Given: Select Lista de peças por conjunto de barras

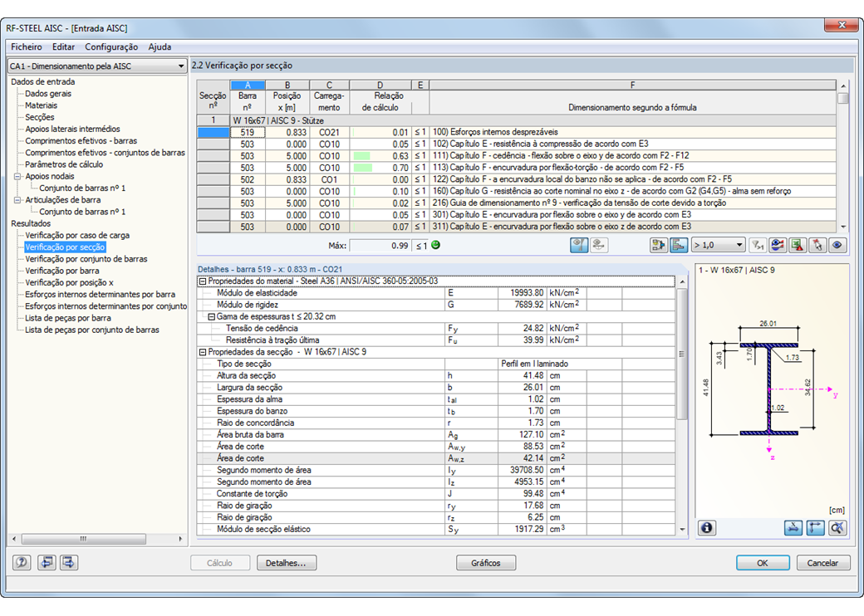Looking at the screenshot, I should point(91,330).
